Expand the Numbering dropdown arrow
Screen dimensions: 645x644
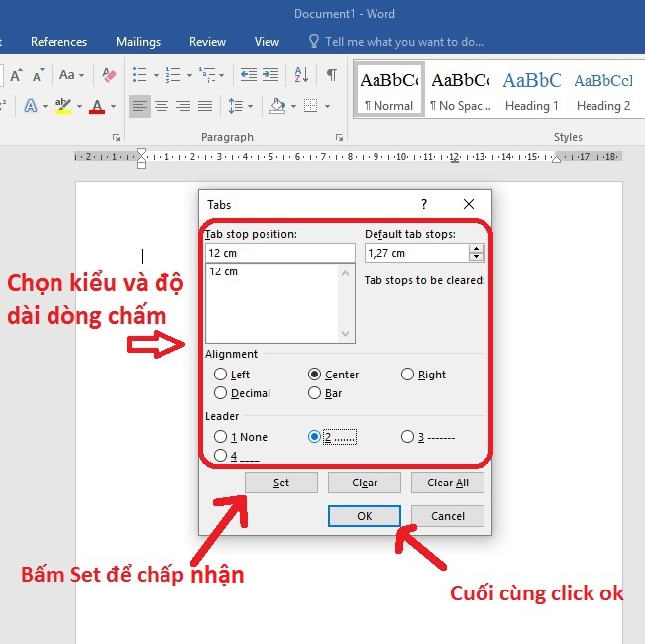coord(189,75)
